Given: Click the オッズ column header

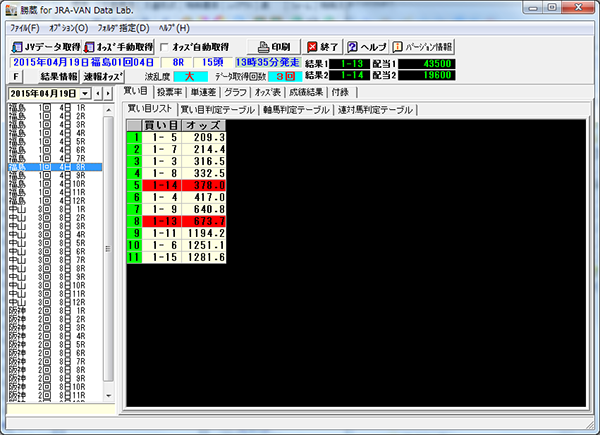Looking at the screenshot, I should tap(204, 125).
